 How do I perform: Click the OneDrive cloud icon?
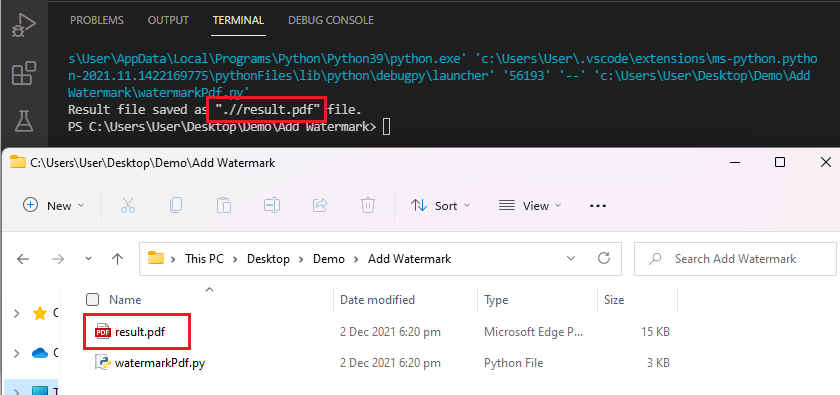coord(40,353)
